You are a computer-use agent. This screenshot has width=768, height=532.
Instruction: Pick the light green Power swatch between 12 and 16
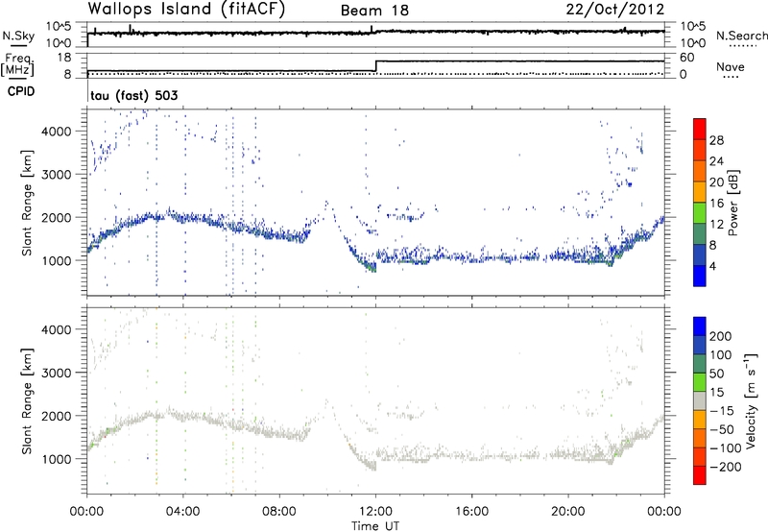[x=700, y=212]
